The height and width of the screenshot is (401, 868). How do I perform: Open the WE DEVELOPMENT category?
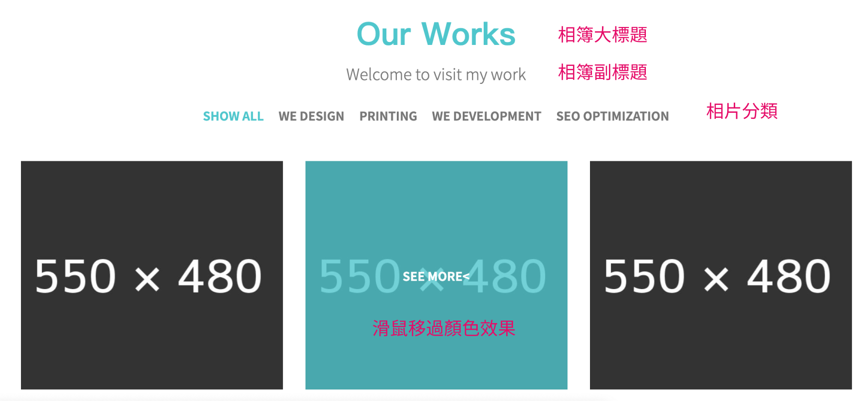pyautogui.click(x=487, y=116)
